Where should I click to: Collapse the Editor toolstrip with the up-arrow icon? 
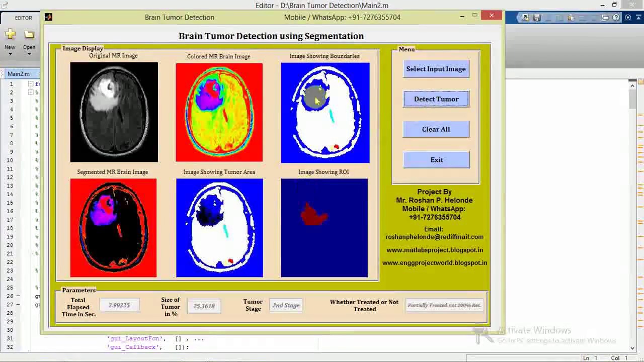click(x=637, y=18)
